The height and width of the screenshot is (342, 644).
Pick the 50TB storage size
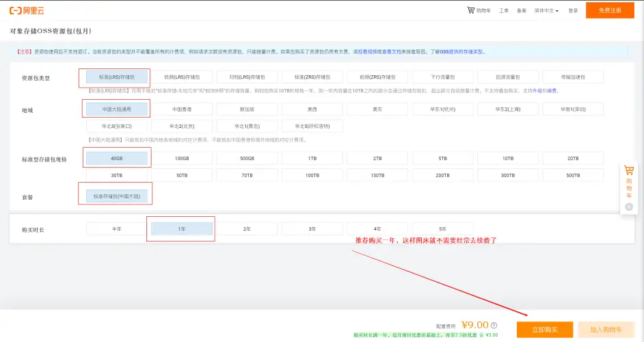tap(182, 175)
